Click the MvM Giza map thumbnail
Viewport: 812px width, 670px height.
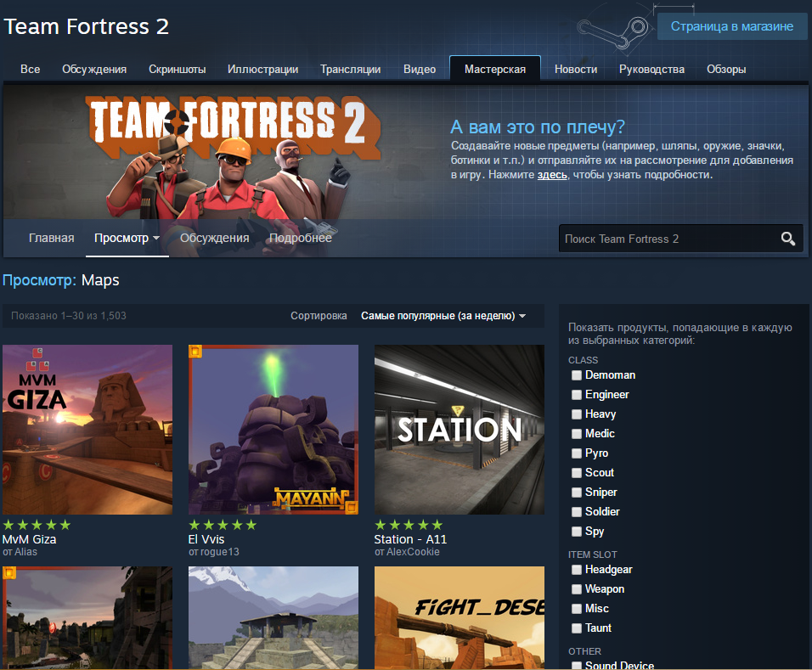(x=87, y=430)
